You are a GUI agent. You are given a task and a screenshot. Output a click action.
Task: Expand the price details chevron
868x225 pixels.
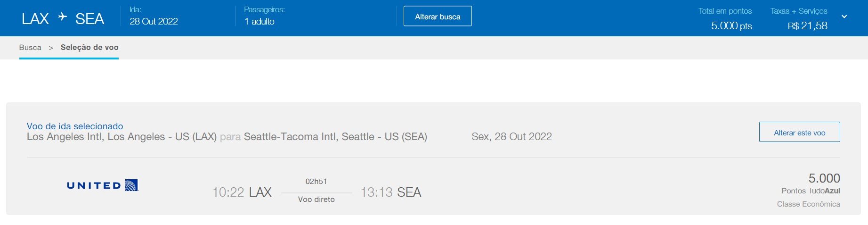(844, 17)
